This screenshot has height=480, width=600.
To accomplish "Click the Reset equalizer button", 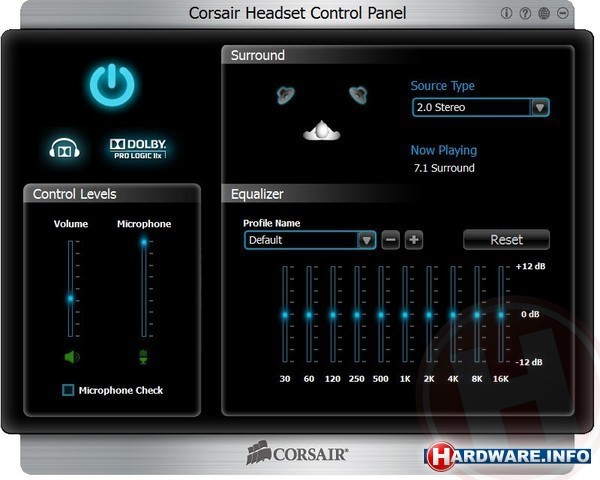I will (506, 240).
